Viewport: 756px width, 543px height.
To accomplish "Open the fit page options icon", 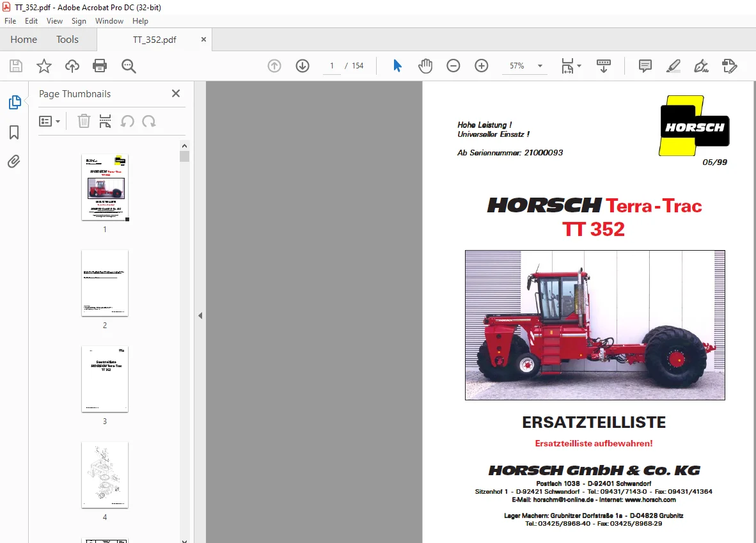I will pyautogui.click(x=567, y=66).
